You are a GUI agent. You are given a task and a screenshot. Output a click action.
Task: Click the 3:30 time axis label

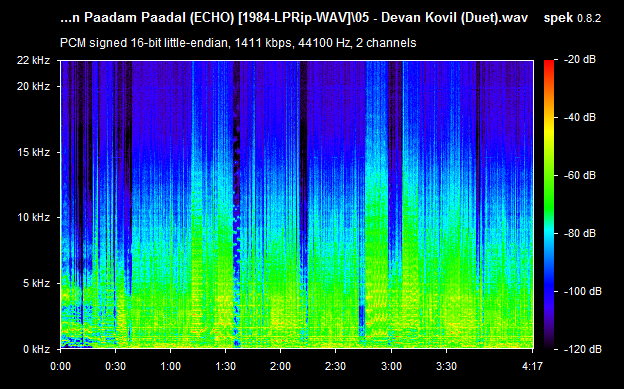[x=446, y=366]
